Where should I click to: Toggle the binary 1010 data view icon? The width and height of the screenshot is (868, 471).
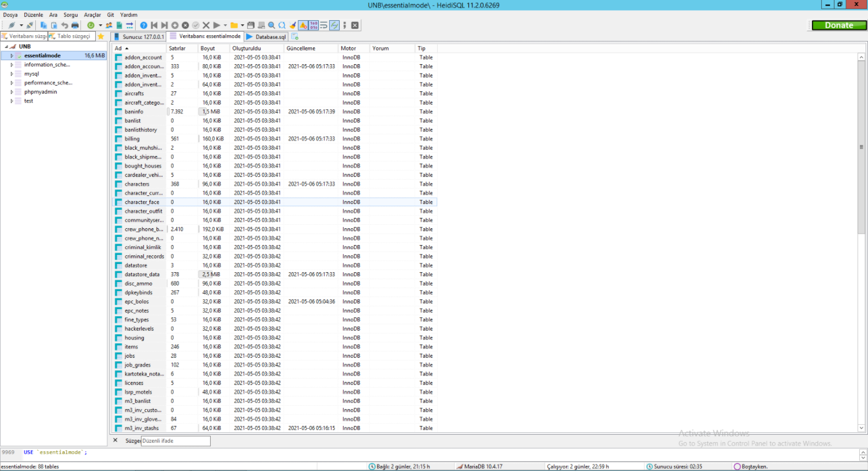(314, 25)
